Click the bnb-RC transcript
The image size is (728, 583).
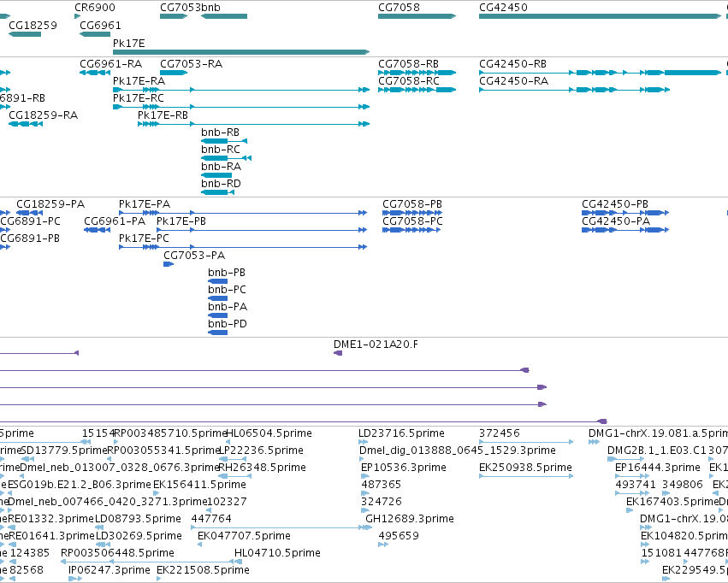(x=226, y=158)
